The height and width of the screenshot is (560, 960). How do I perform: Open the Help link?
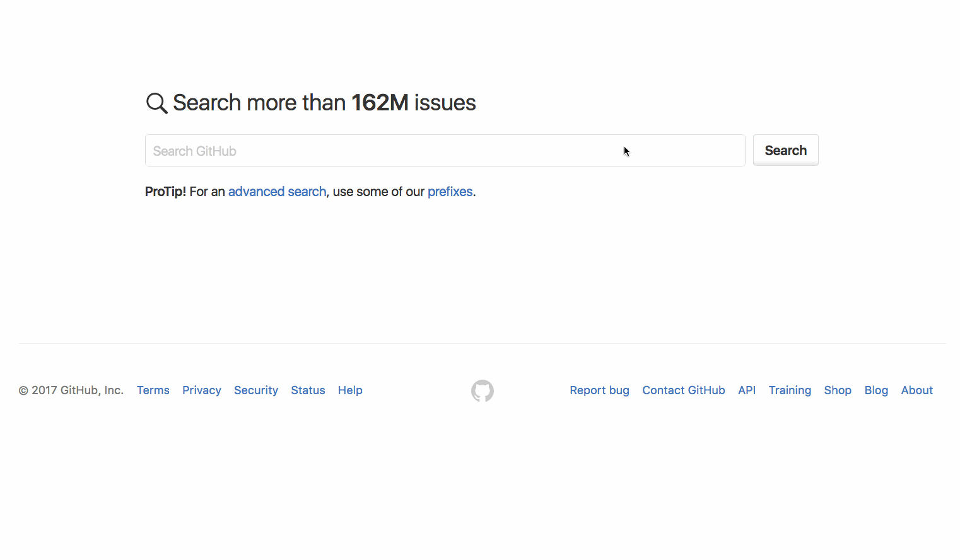point(350,390)
